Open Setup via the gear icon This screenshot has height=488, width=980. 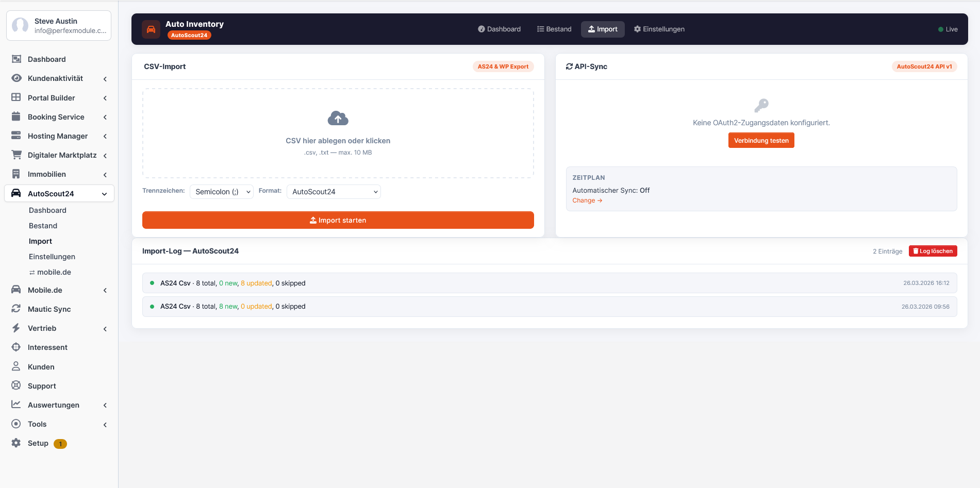coord(16,443)
